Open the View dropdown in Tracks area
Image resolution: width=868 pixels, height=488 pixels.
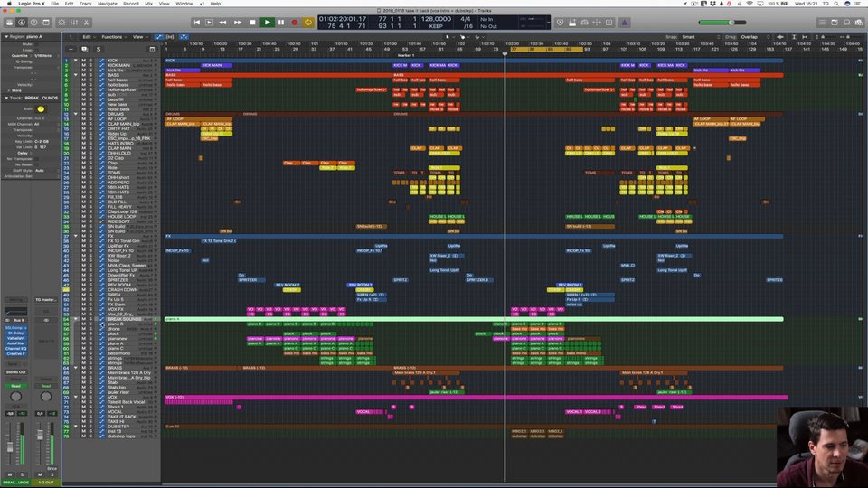[x=139, y=37]
